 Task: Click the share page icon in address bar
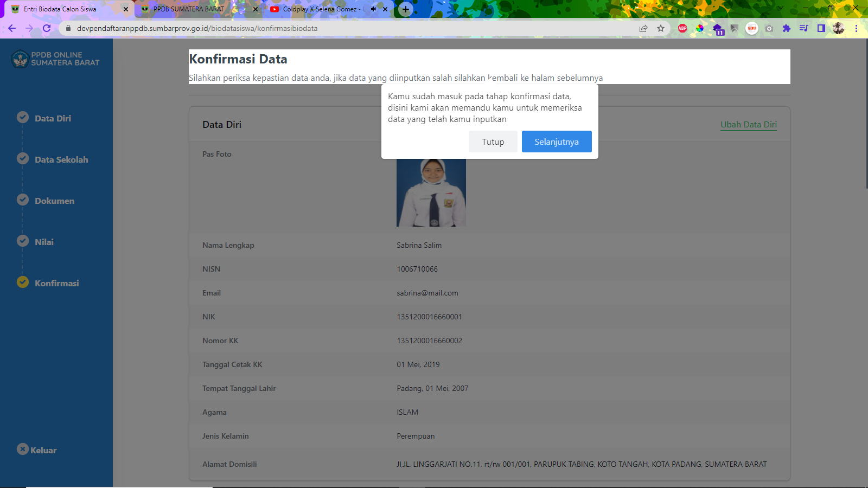coord(643,28)
